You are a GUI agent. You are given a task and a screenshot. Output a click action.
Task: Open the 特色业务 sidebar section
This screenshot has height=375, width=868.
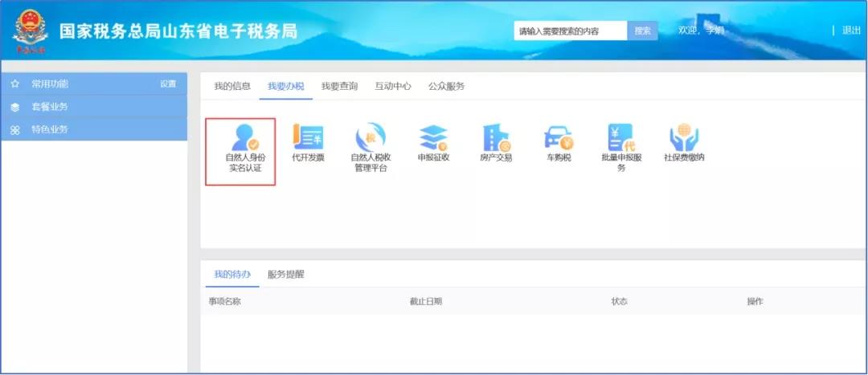pyautogui.click(x=94, y=129)
